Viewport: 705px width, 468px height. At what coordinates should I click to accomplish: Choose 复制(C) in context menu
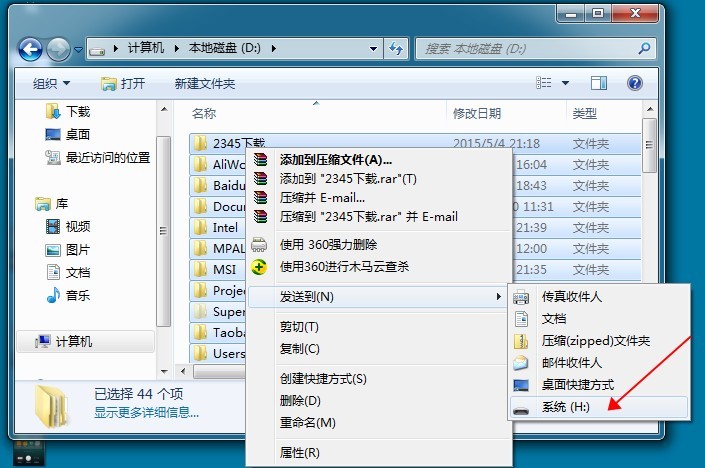pos(380,349)
